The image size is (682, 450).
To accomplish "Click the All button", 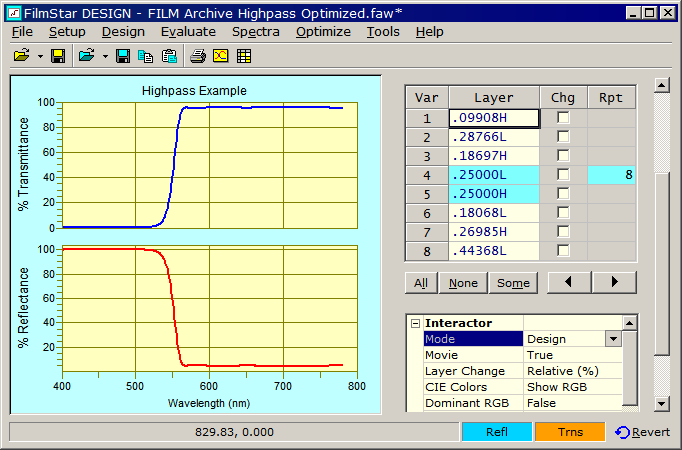I will click(x=421, y=283).
